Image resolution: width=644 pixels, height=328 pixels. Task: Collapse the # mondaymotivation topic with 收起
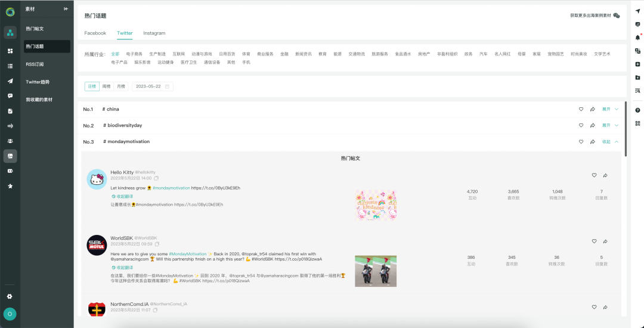610,141
